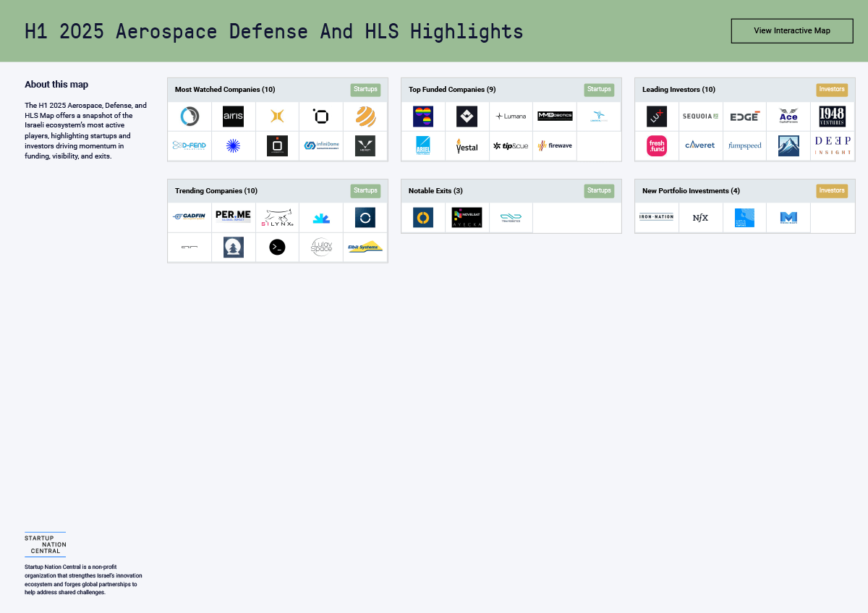Click the Ace Capital Partners logo
Screen dimensions: 868x613
coord(788,116)
